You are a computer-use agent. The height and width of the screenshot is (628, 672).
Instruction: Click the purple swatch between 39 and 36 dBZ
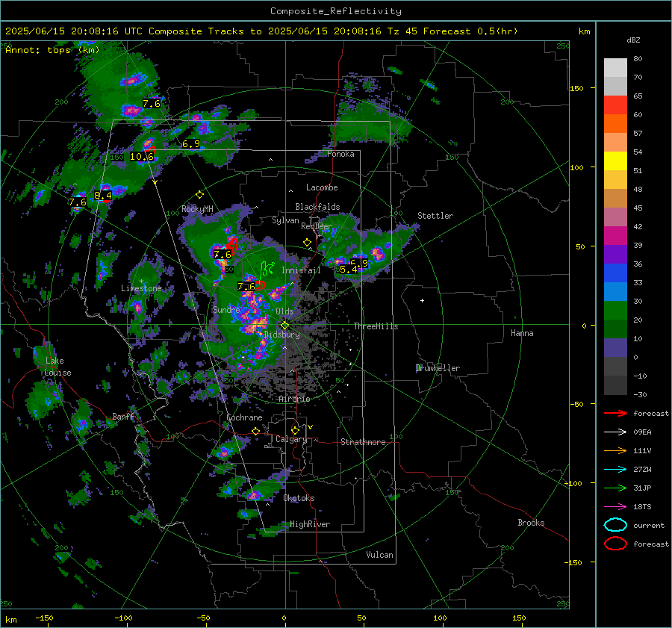tap(615, 255)
